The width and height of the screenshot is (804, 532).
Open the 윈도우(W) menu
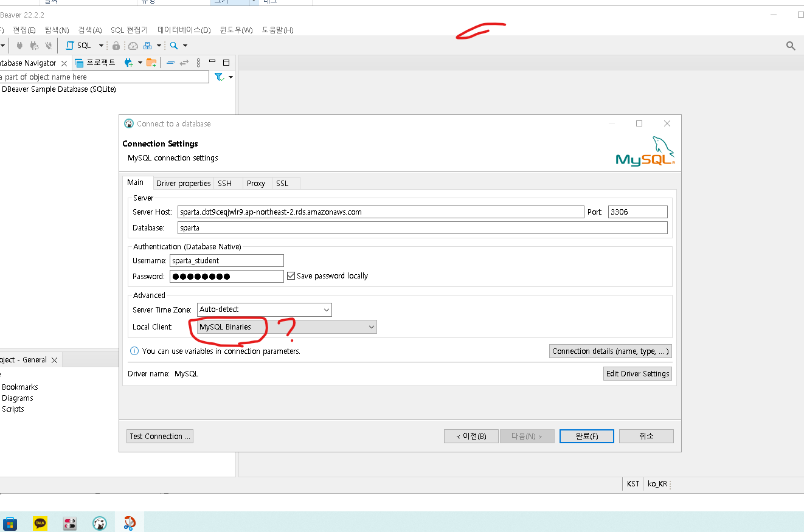(237, 30)
